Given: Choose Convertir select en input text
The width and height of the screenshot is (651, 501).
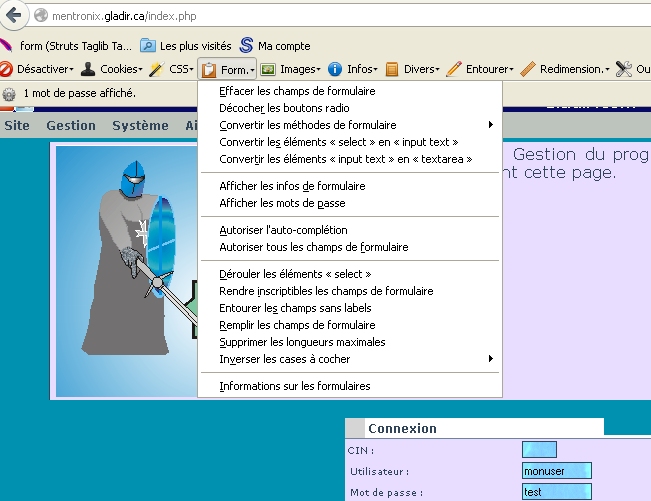Looking at the screenshot, I should (x=350, y=142).
